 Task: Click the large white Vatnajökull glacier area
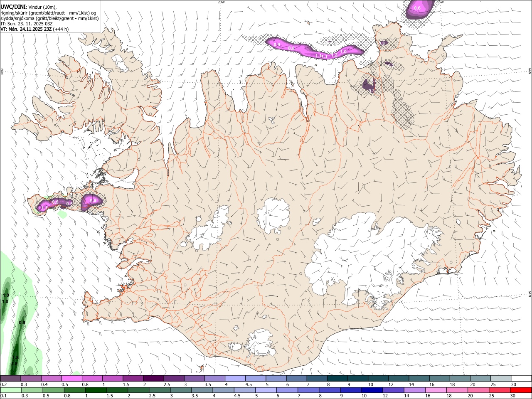[366, 258]
